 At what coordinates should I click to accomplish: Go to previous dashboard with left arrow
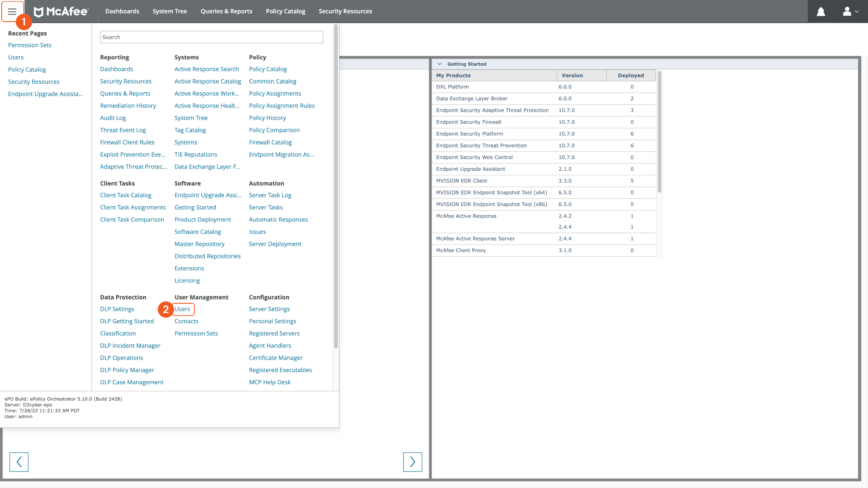(19, 462)
